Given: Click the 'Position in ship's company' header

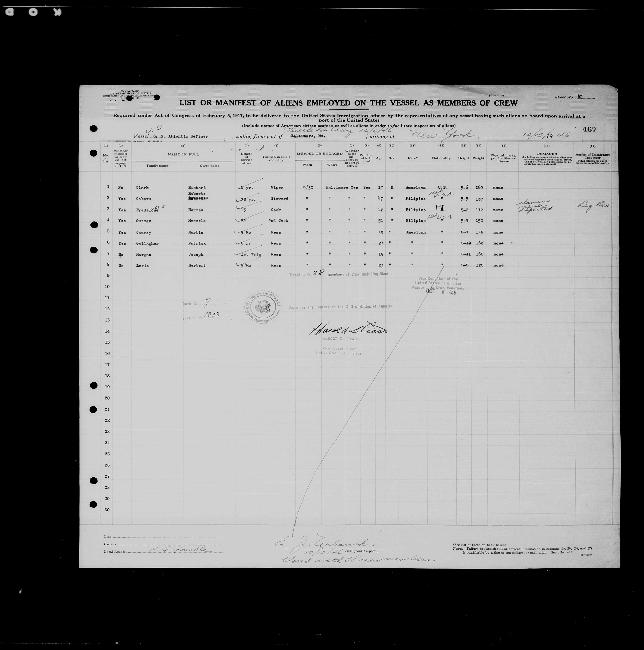Looking at the screenshot, I should tap(276, 159).
